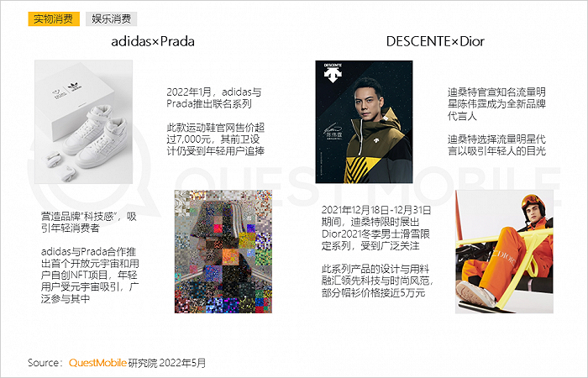
Task: Click the text about 售价超过7,000元
Action: click(x=216, y=139)
